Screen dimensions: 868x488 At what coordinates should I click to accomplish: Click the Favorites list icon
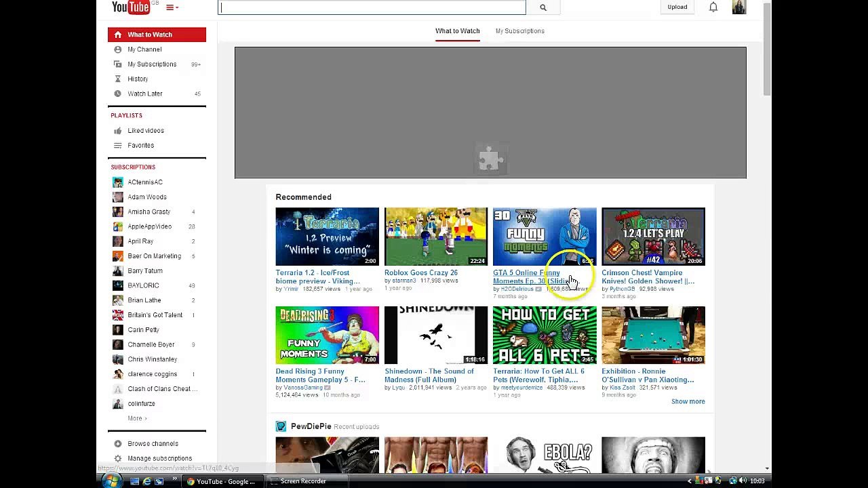(118, 146)
